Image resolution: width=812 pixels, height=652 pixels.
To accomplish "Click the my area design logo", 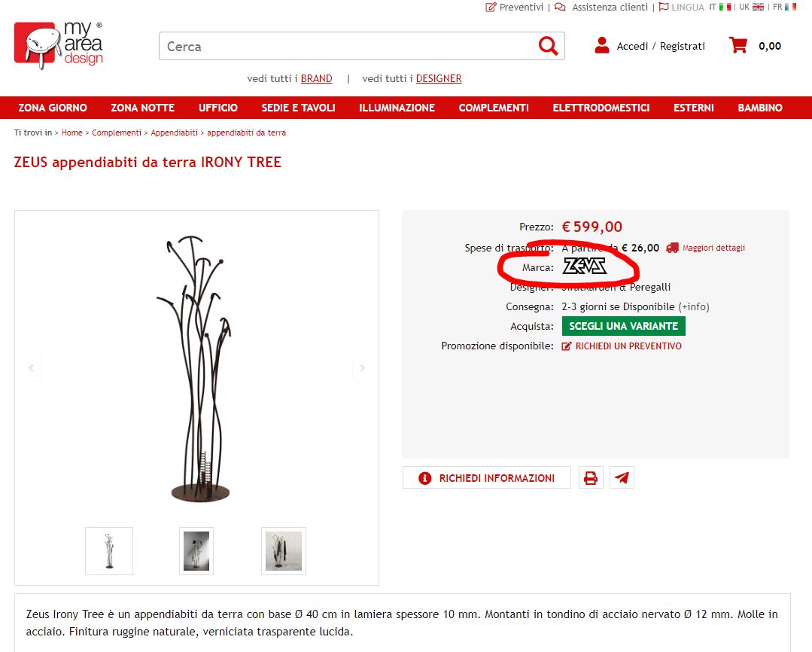I will click(59, 46).
